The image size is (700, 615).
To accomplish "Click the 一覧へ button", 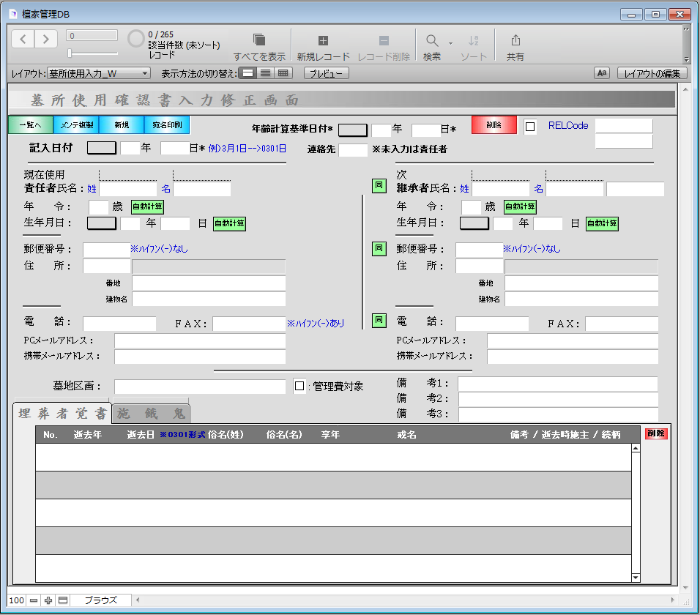I will point(31,125).
